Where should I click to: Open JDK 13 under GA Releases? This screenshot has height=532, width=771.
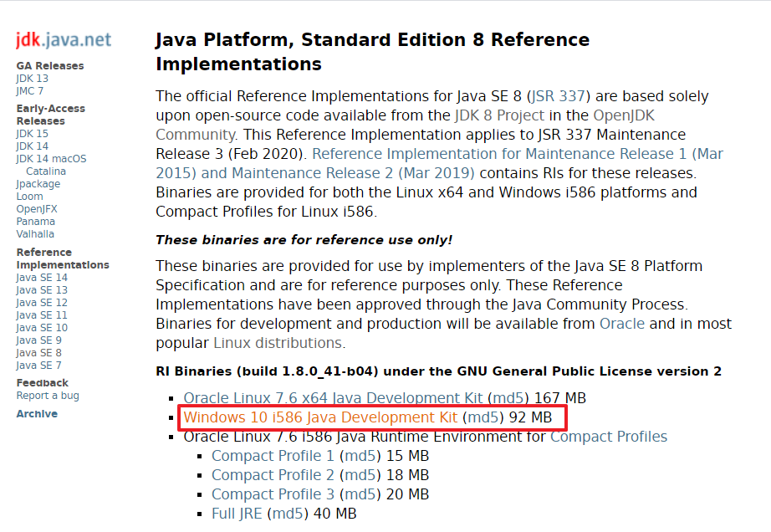pos(32,78)
